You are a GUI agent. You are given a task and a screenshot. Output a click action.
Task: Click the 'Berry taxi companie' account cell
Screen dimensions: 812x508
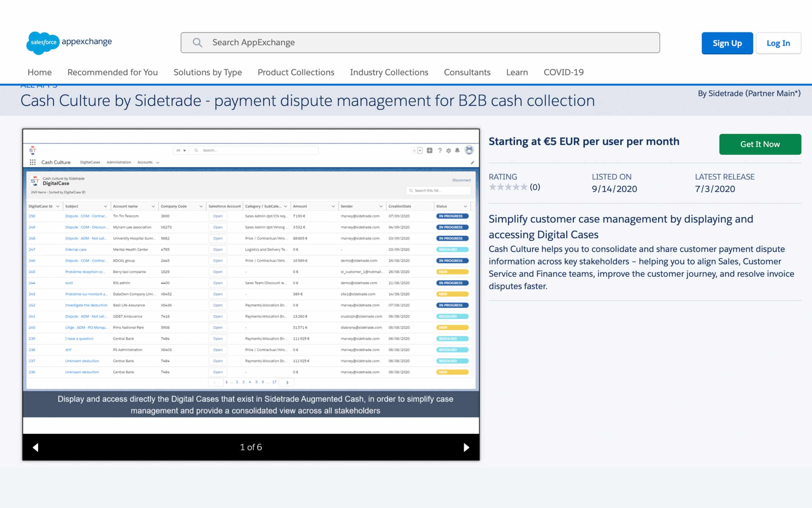click(129, 272)
